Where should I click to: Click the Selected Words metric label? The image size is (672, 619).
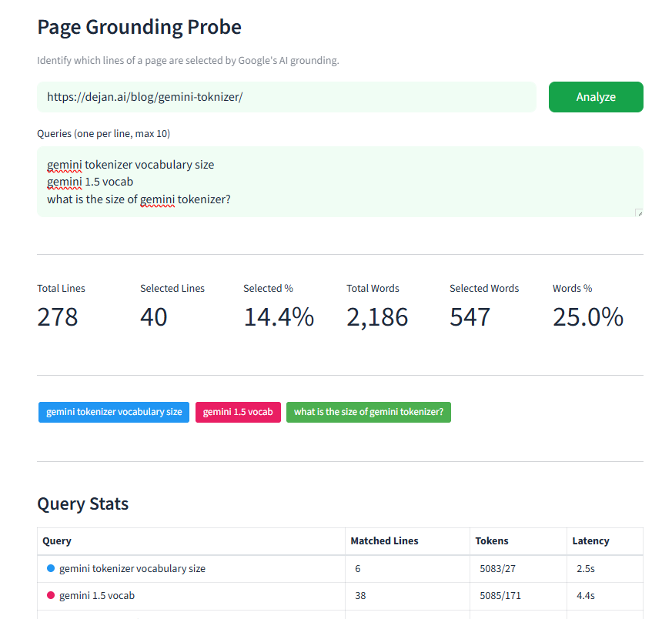(484, 289)
